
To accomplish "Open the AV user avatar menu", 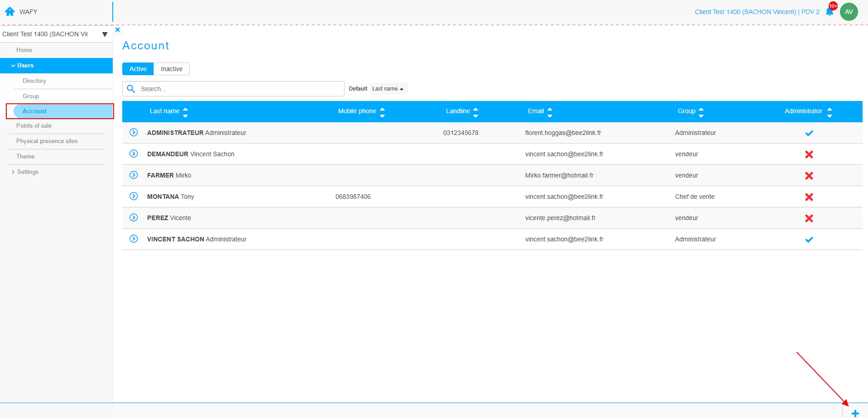I will (x=849, y=12).
